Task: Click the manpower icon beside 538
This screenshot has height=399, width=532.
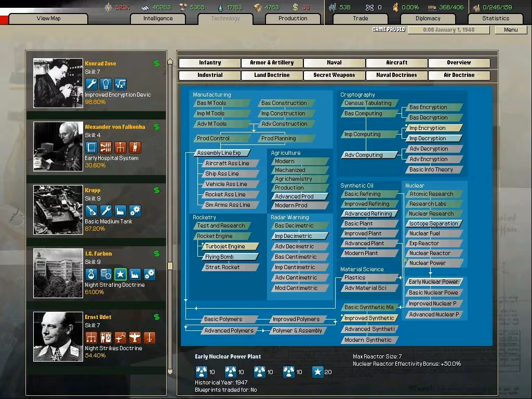Action: click(332, 7)
